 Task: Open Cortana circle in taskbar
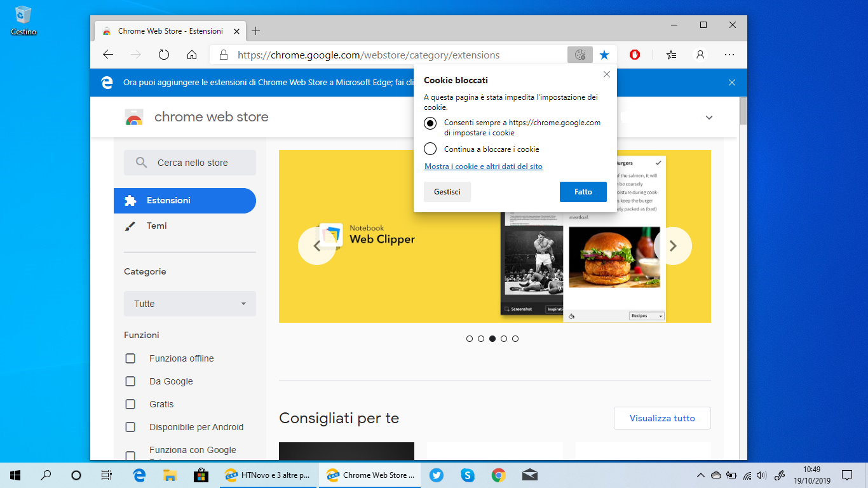pyautogui.click(x=76, y=475)
